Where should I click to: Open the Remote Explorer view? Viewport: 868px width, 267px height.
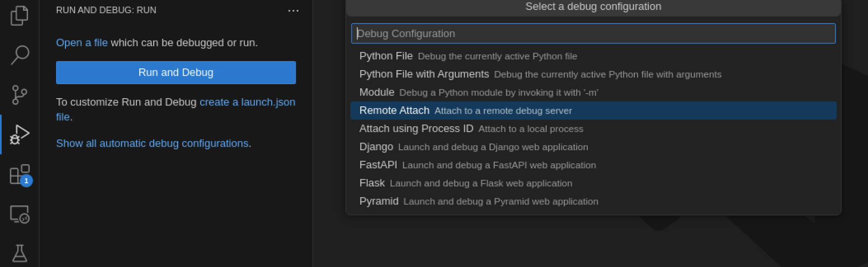pos(19,214)
